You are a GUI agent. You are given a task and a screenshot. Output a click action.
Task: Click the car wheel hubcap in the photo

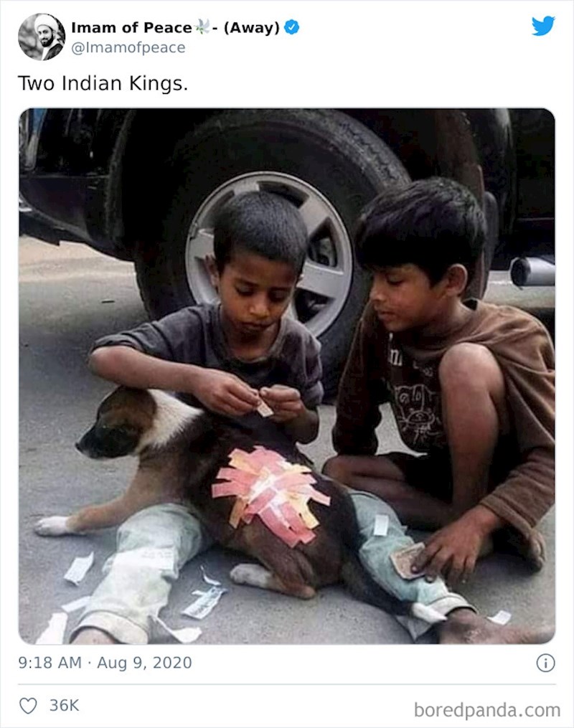click(x=268, y=253)
